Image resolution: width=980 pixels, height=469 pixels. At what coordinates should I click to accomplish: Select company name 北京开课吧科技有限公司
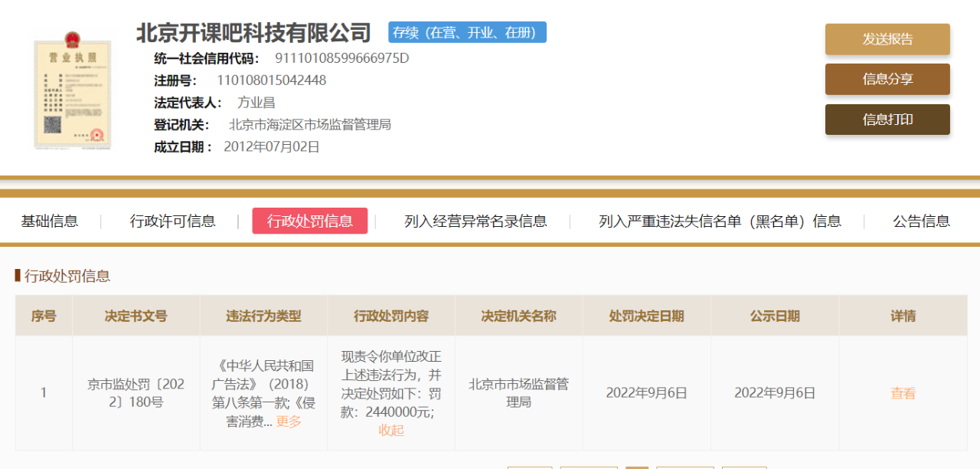click(x=254, y=32)
